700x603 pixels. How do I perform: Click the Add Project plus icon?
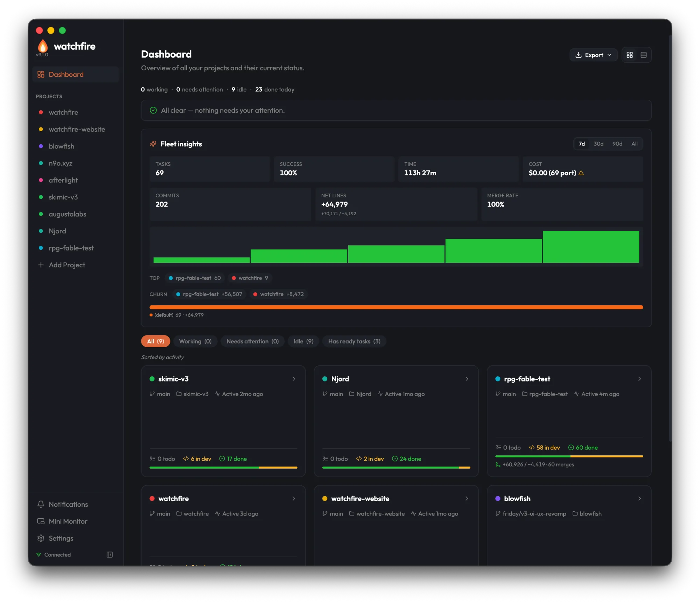tap(41, 265)
